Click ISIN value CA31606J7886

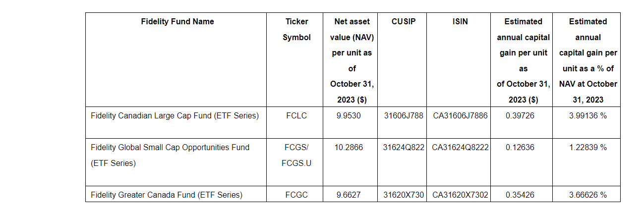click(460, 116)
